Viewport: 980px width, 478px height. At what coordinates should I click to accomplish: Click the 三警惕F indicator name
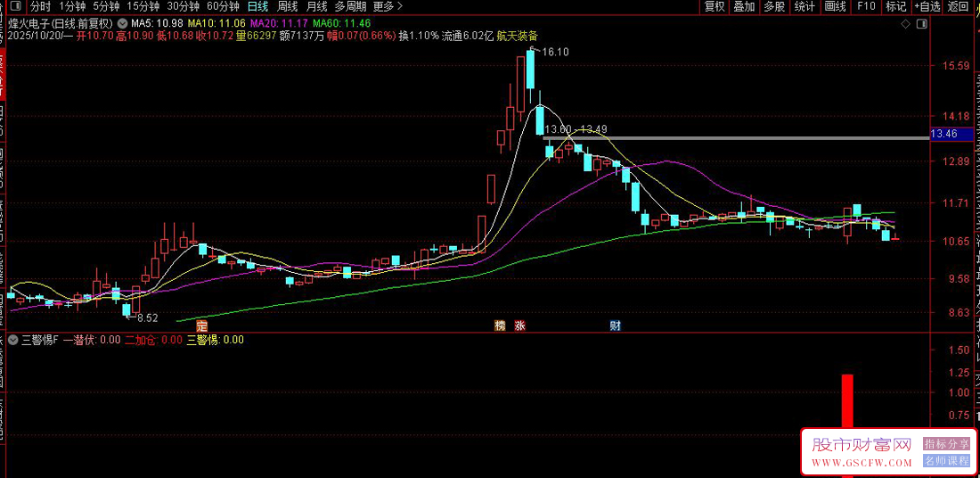coord(39,340)
